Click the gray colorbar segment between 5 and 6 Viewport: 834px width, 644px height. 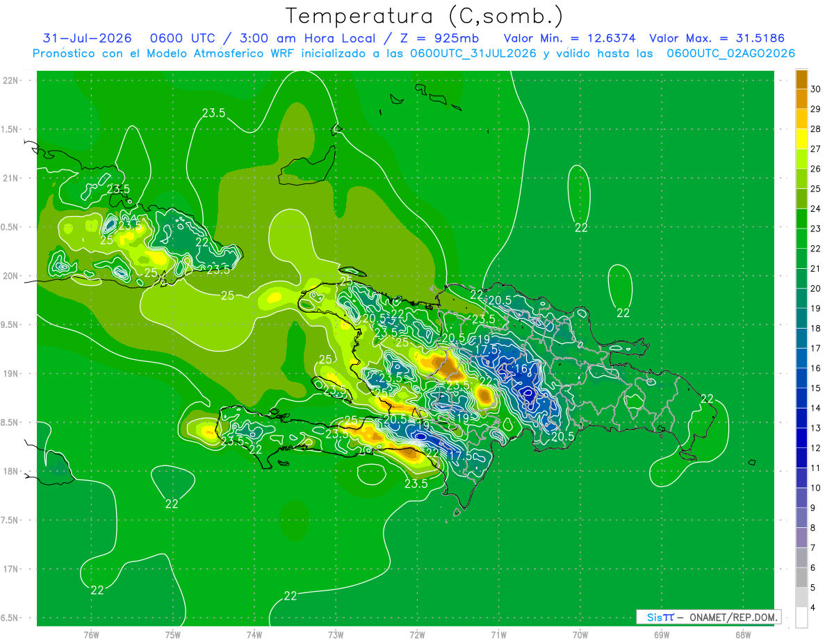pyautogui.click(x=801, y=577)
